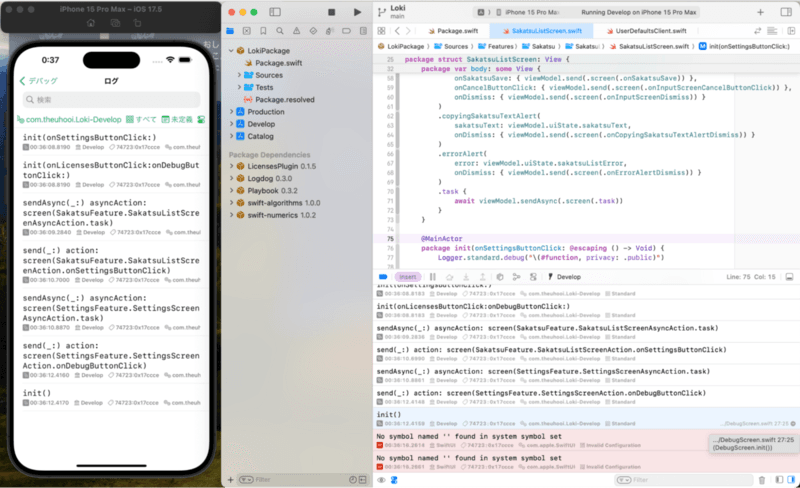This screenshot has height=488, width=800.
Task: Collapse the LokiPackage tree node
Action: point(231,51)
